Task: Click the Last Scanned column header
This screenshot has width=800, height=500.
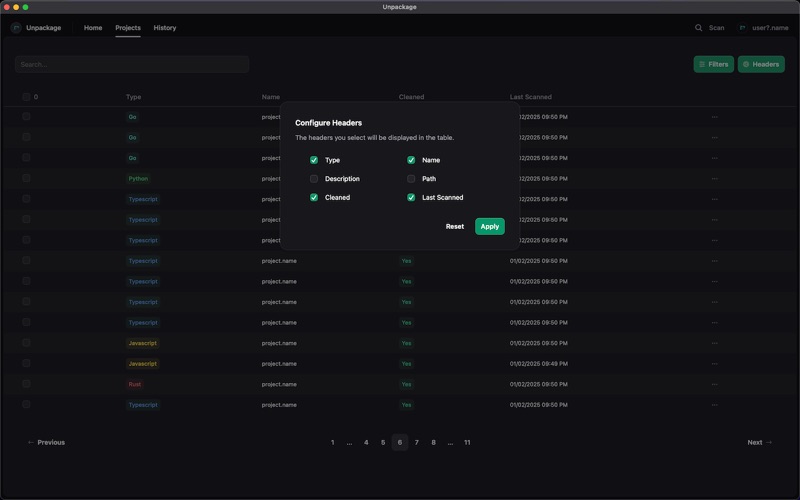Action: pos(531,97)
